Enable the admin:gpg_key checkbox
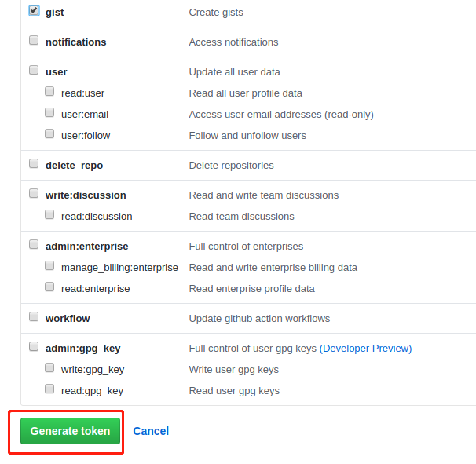 (x=34, y=347)
